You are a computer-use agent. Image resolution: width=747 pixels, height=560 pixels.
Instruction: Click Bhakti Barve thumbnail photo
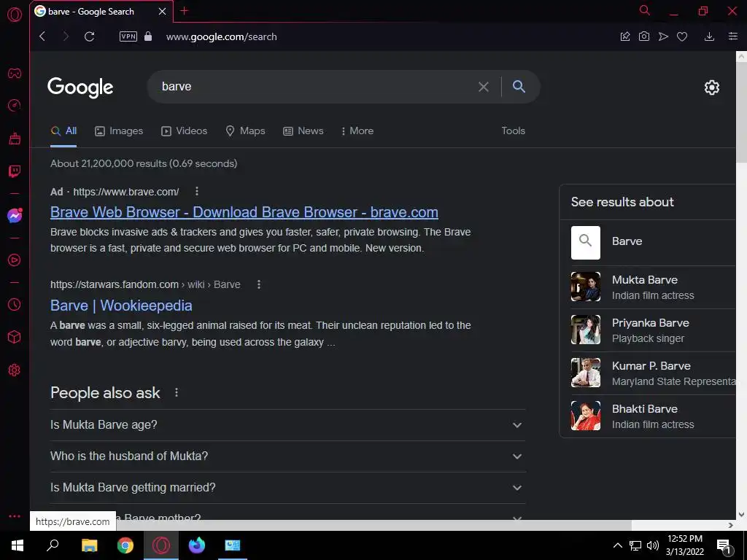(586, 416)
